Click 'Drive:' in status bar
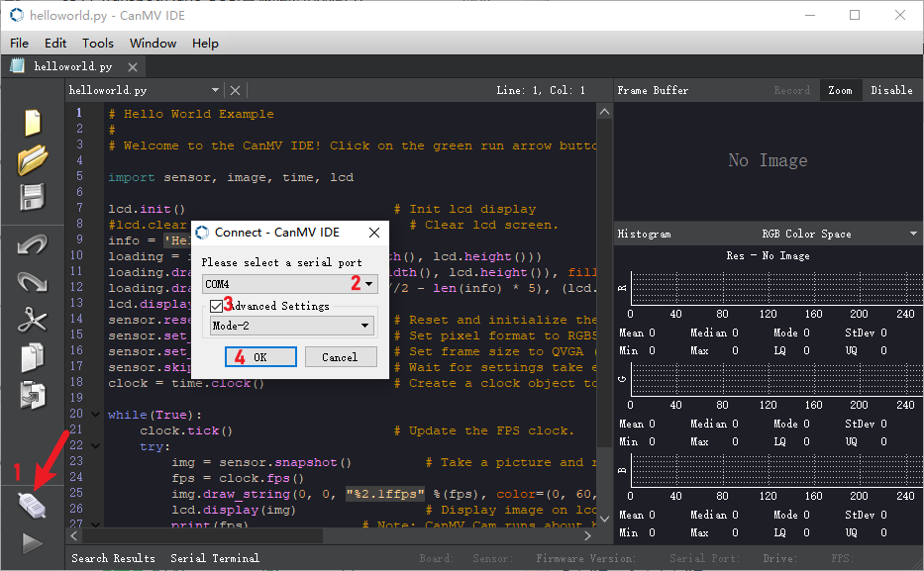 [779, 558]
